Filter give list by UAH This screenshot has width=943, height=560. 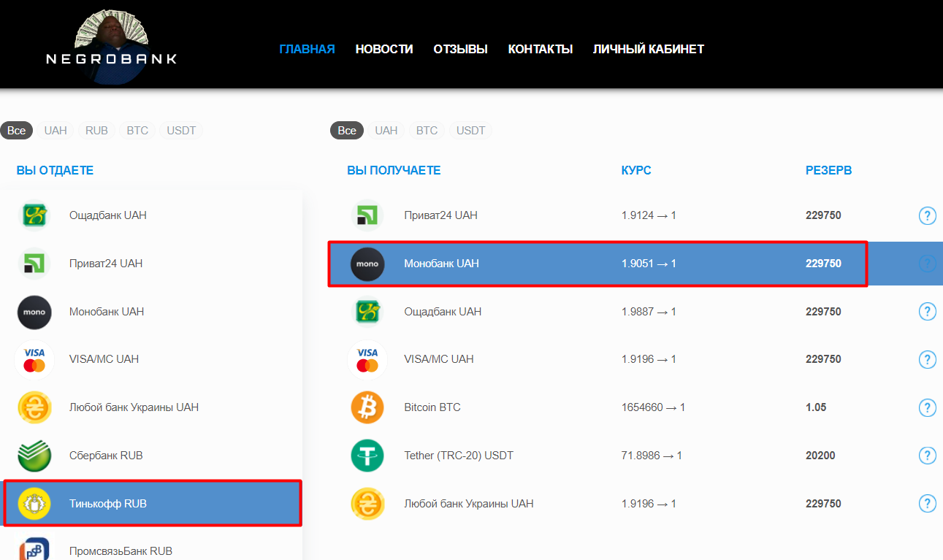pos(56,131)
